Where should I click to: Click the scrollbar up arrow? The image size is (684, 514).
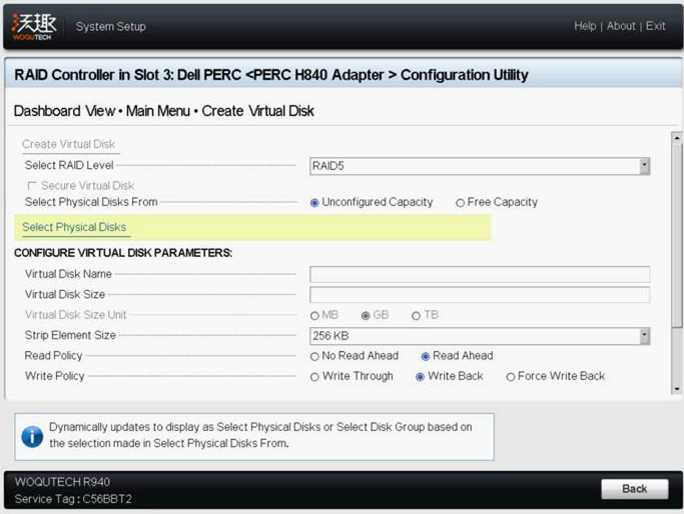coord(677,138)
